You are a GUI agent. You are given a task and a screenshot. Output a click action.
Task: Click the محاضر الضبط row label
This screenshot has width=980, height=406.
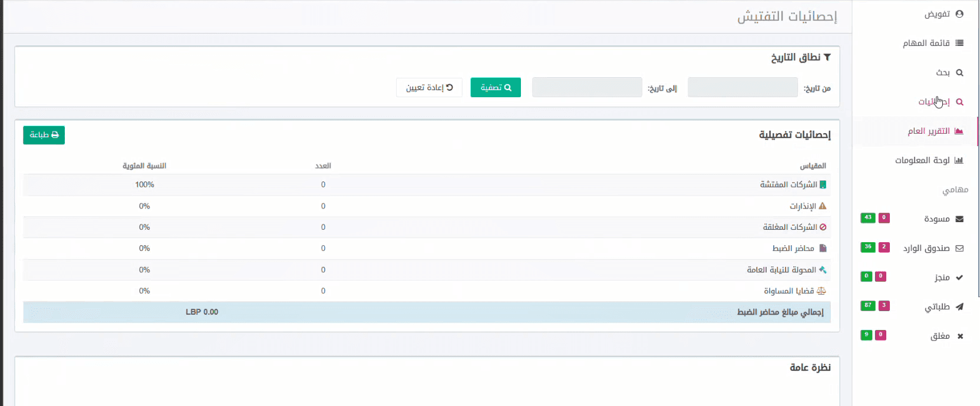[x=793, y=249]
